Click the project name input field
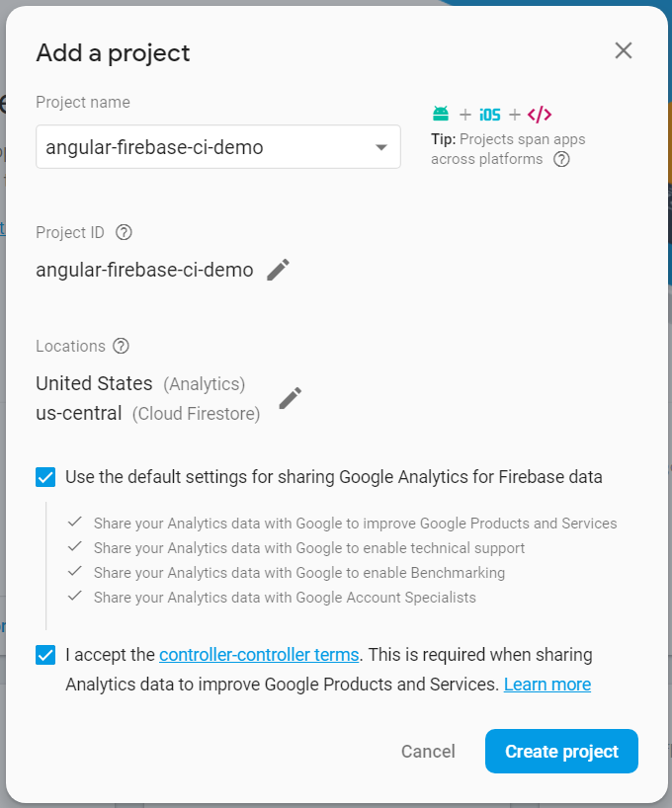The width and height of the screenshot is (672, 808). coord(198,148)
